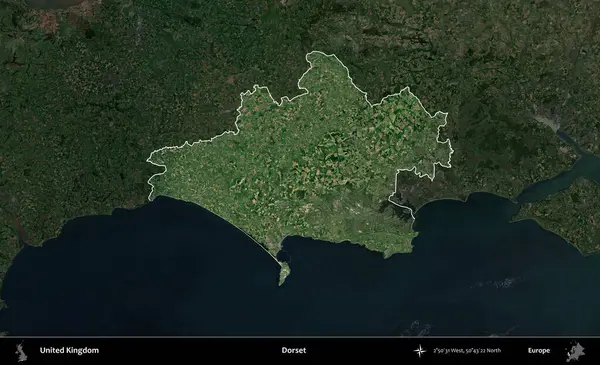
Task: Select the 'Europe' label
Action: 539,350
